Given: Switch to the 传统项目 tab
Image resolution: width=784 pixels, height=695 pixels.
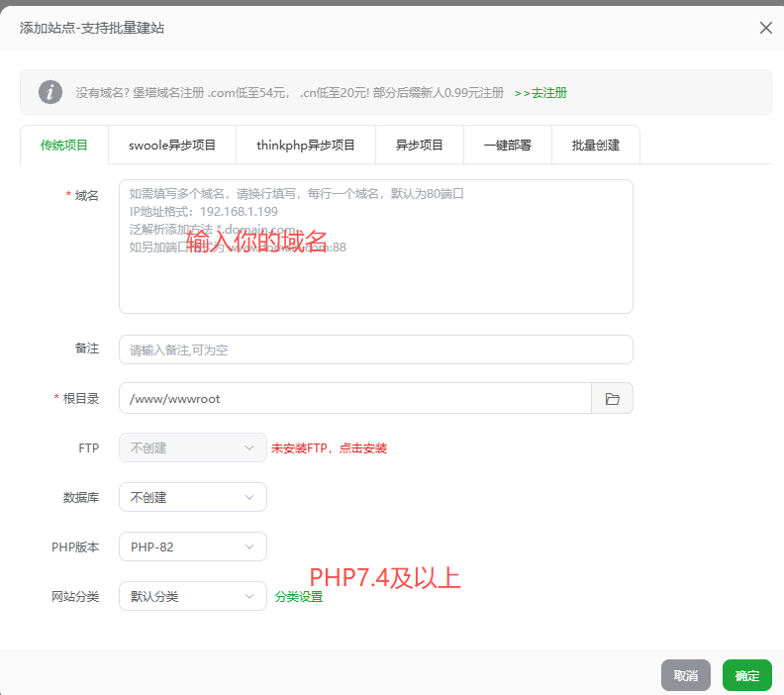Looking at the screenshot, I should tap(64, 145).
